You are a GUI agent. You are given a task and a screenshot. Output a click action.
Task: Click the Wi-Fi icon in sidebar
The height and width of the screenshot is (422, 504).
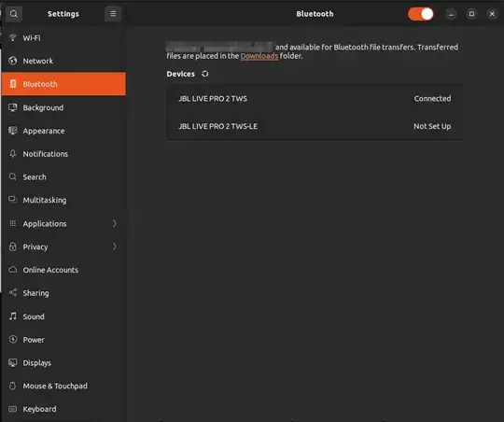(x=13, y=37)
